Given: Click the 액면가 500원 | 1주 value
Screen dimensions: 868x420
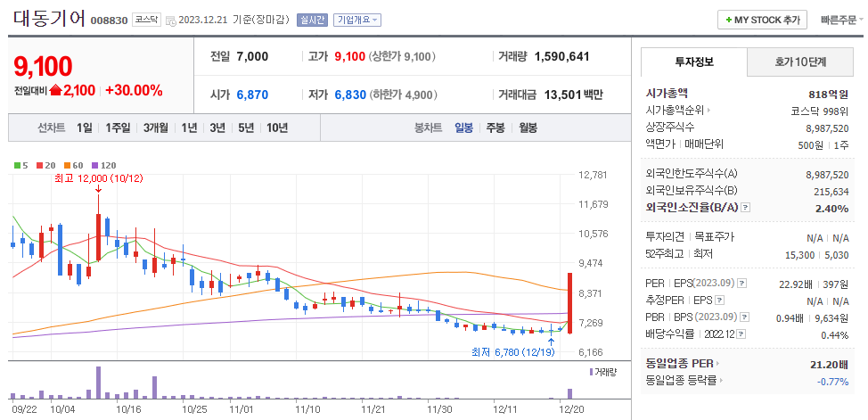Looking at the screenshot, I should coord(825,145).
